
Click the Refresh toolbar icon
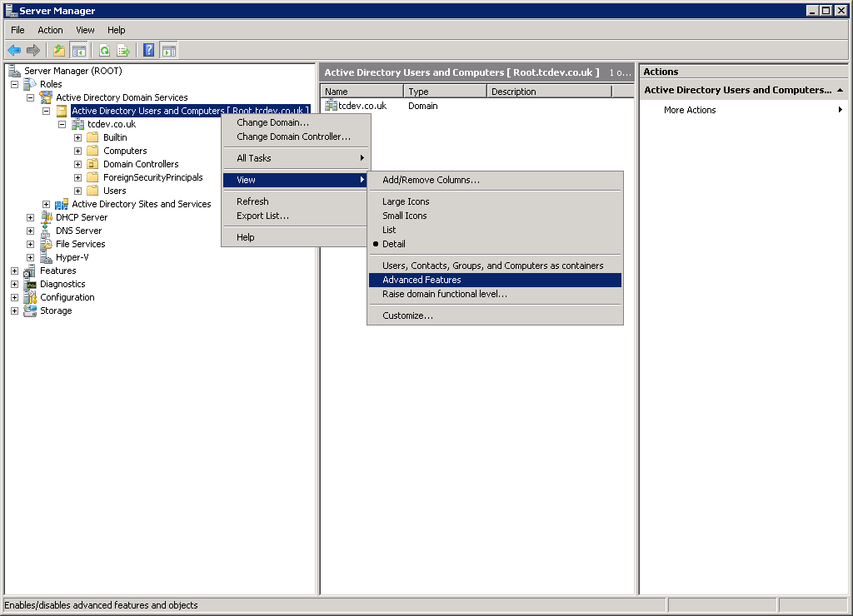(x=104, y=51)
